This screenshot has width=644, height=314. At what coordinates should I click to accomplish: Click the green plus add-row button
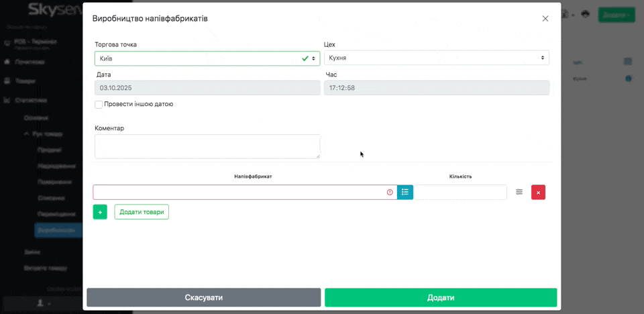coord(100,212)
